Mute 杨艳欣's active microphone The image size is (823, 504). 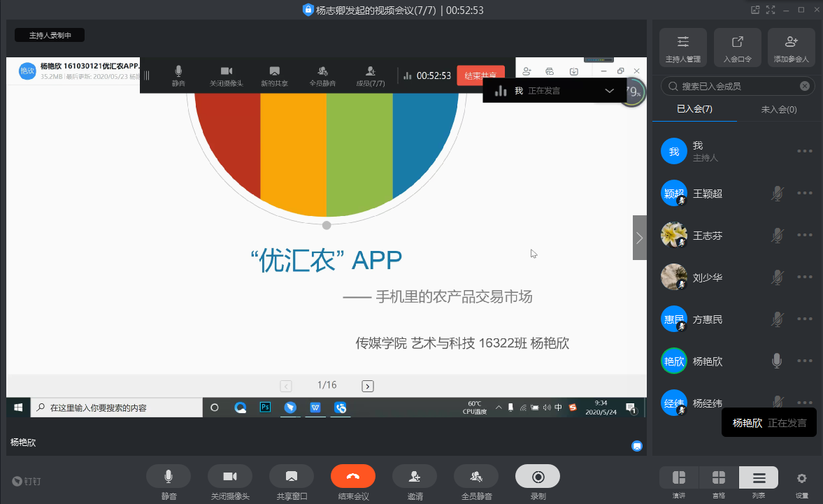(778, 361)
